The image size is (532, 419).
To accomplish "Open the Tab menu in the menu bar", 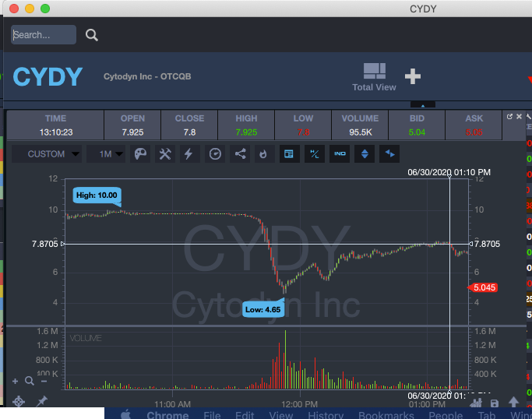I will [487, 415].
